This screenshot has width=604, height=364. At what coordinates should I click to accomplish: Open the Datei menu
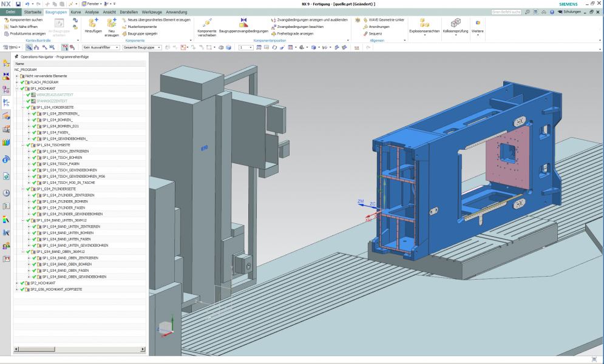pos(10,12)
